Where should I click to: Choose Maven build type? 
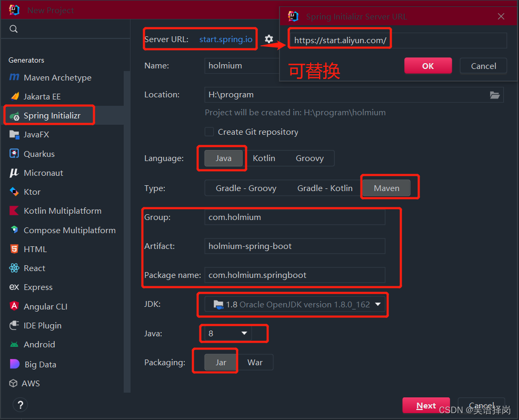(386, 188)
